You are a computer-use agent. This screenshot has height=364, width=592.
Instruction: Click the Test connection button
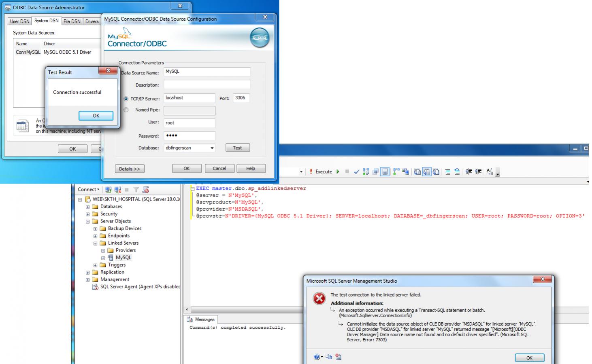[238, 148]
